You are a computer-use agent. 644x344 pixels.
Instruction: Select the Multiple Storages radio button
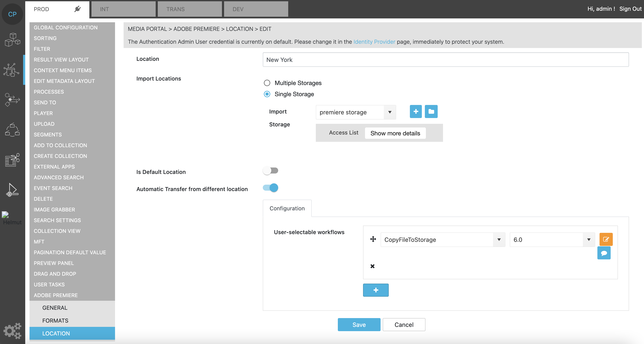pos(267,83)
